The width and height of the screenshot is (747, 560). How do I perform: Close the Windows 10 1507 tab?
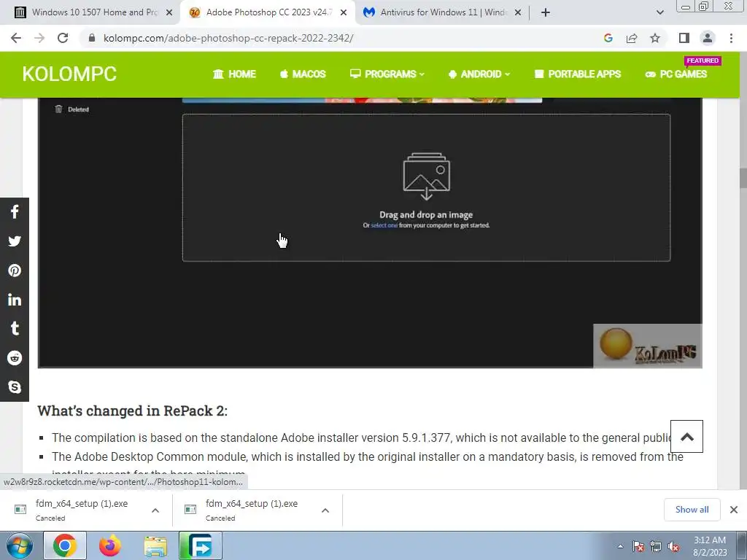(169, 12)
